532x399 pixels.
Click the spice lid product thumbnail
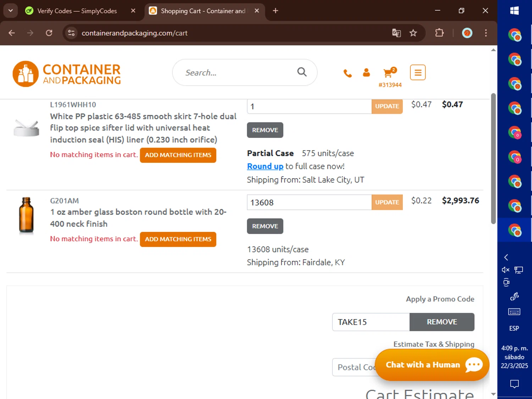(26, 128)
